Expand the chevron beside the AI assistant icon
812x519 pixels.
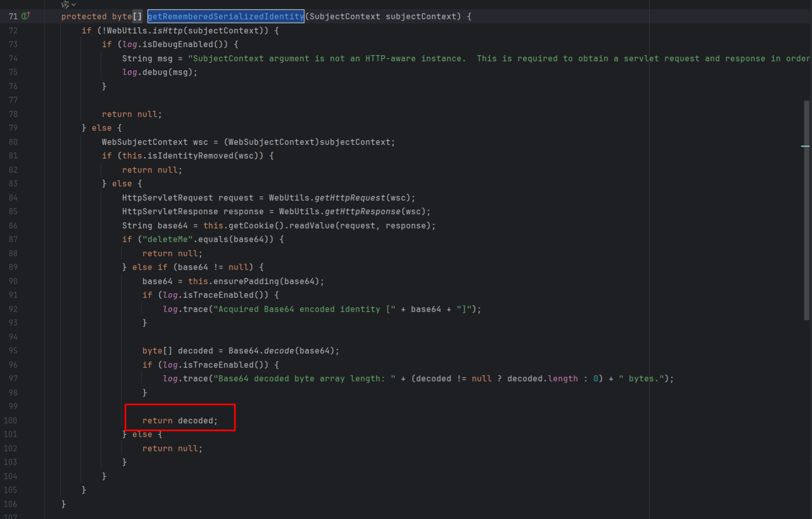click(74, 5)
